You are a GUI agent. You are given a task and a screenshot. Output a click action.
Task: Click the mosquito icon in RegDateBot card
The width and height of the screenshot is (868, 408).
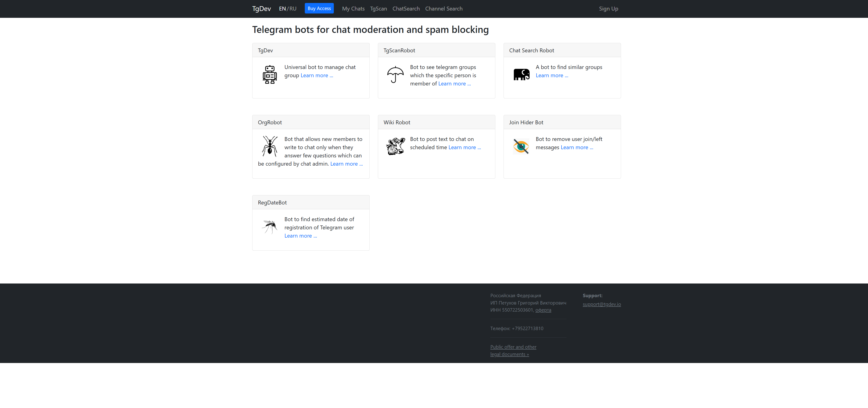point(270,226)
